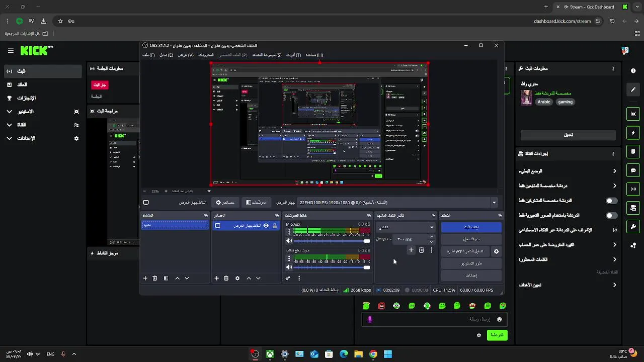
Task: Open OBS Help (H) menu
Action: pos(314,55)
